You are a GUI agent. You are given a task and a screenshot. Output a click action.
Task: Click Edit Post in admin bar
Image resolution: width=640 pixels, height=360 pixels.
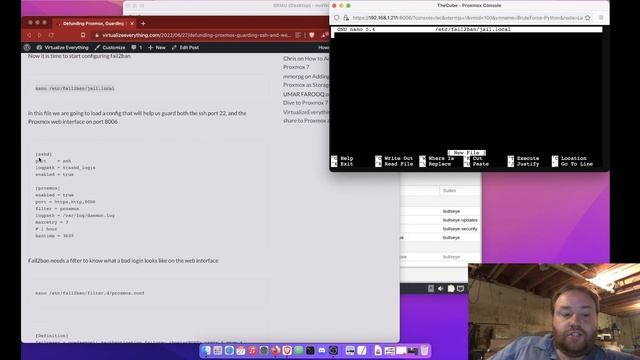(185, 47)
